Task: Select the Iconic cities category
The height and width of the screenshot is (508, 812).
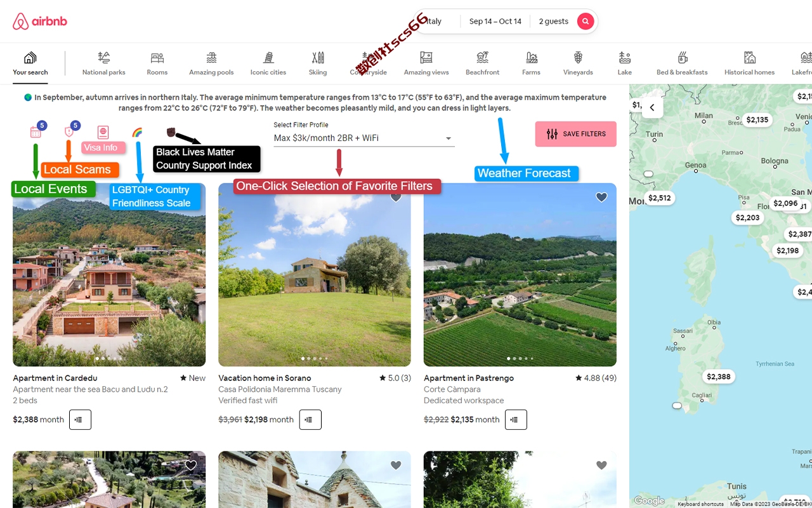Action: [268, 63]
